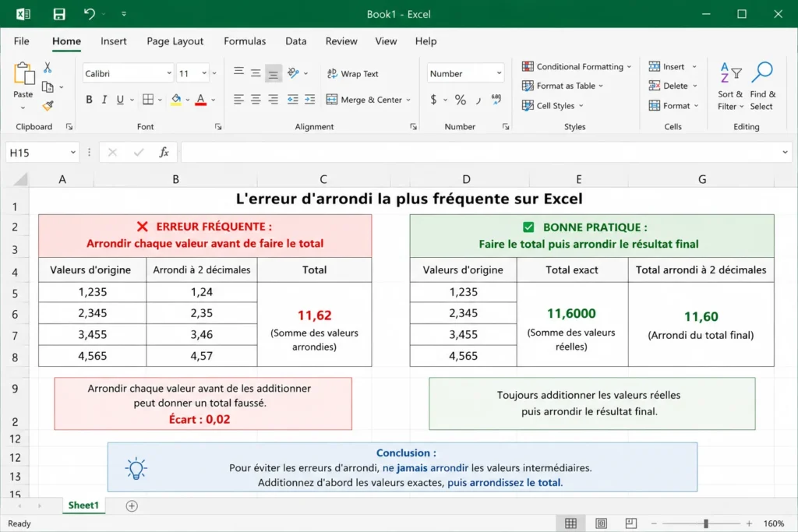Screen dimensions: 798x532
Task: Select the Sheet1 tab
Action: coord(83,506)
